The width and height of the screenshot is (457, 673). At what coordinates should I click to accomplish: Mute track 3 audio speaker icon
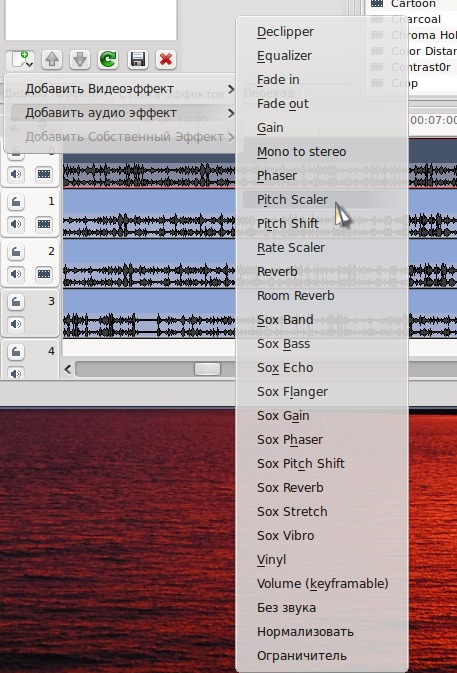pyautogui.click(x=16, y=324)
